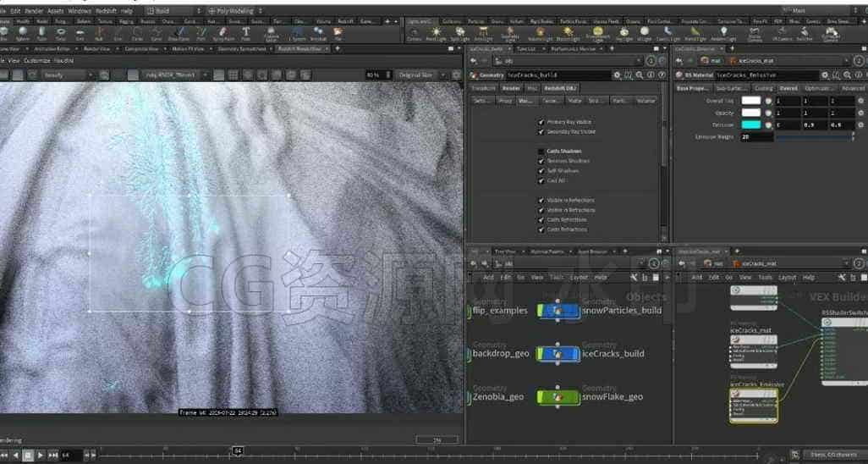Select the Sphere shelf tool
This screenshot has height=464, width=868.
(23, 33)
